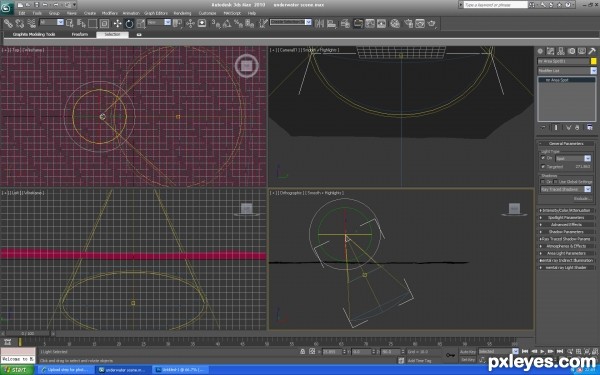Click the Render teapot icon
Screen dimensions: 600x375
(x=432, y=24)
